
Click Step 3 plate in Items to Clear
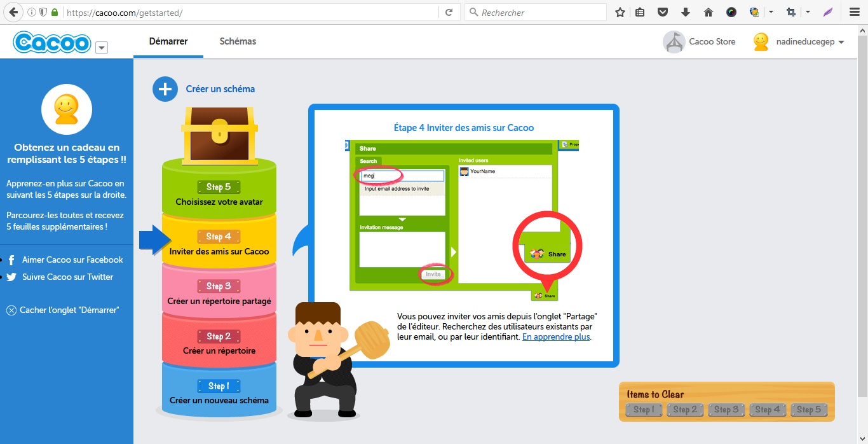click(x=726, y=410)
